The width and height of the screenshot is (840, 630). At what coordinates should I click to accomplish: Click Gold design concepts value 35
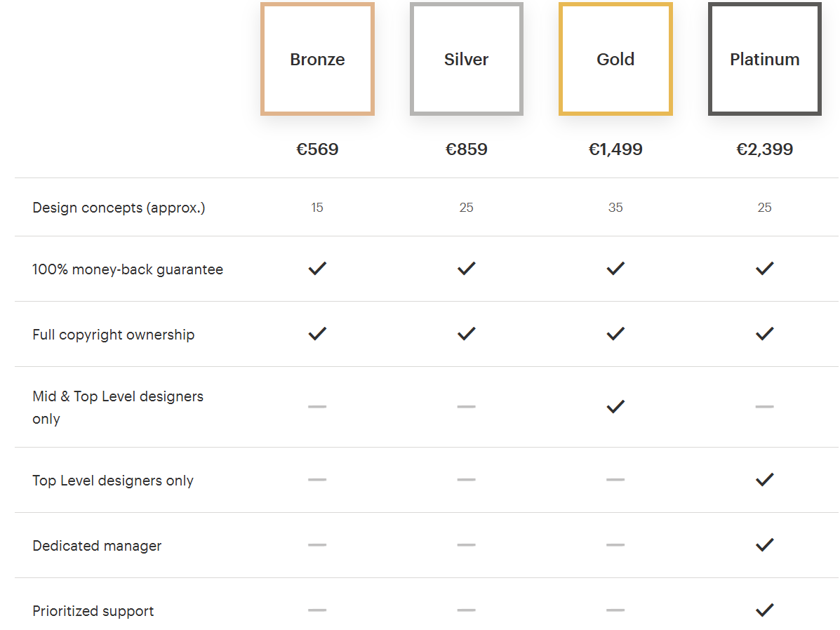tap(615, 208)
